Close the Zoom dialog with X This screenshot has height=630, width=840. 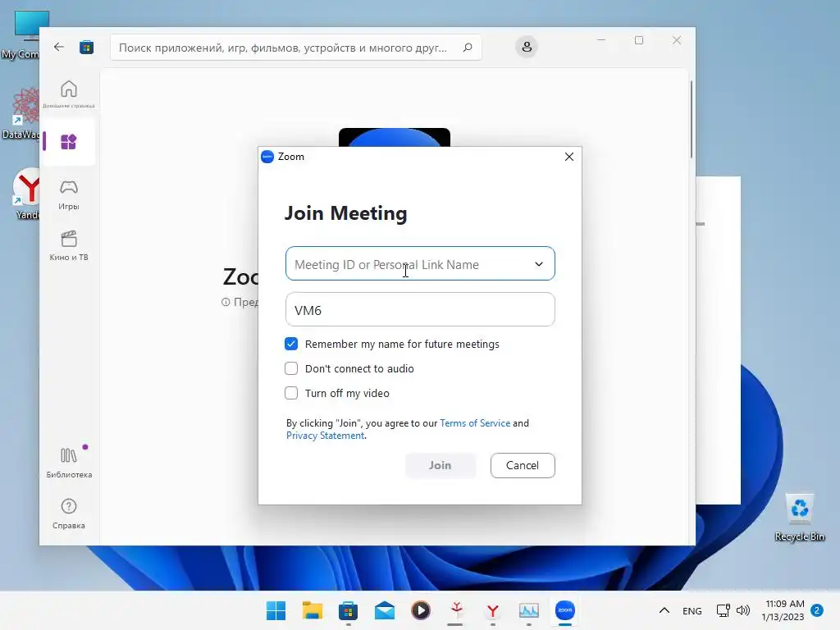pos(569,157)
